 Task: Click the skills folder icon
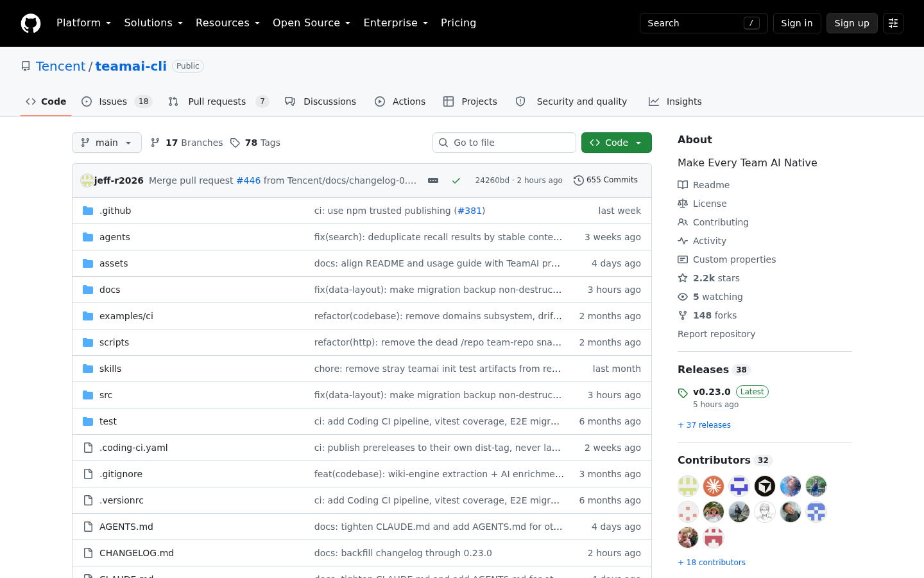tap(88, 369)
